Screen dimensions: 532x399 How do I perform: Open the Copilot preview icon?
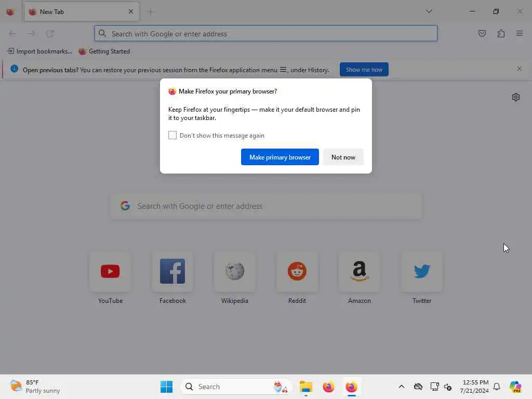(x=515, y=387)
